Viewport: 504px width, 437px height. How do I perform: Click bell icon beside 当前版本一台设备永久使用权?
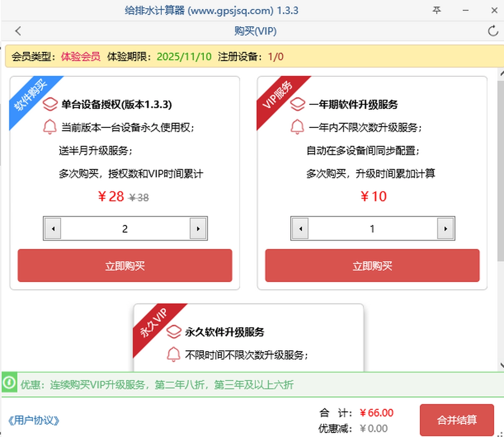point(50,127)
